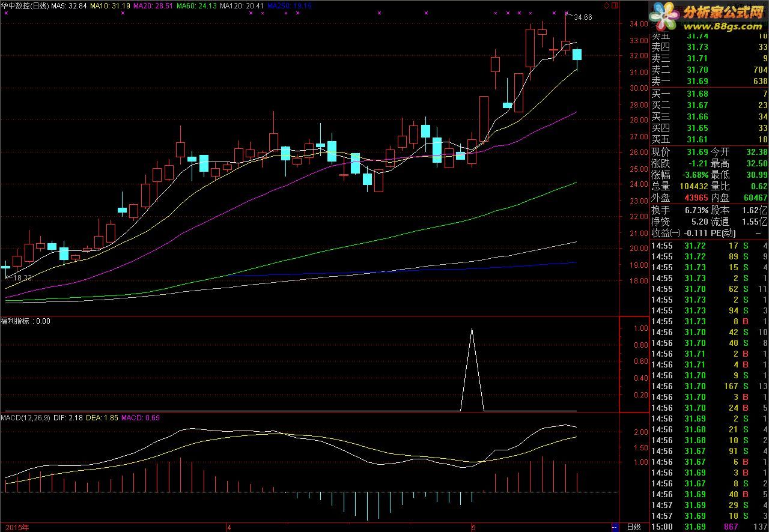Screen dimensions: 769x532
Task: Click the 最低 30.99 low value
Action: [756, 175]
